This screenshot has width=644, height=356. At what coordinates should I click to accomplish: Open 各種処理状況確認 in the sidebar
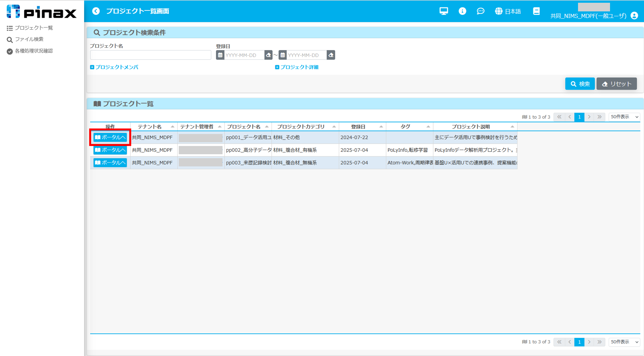click(34, 51)
